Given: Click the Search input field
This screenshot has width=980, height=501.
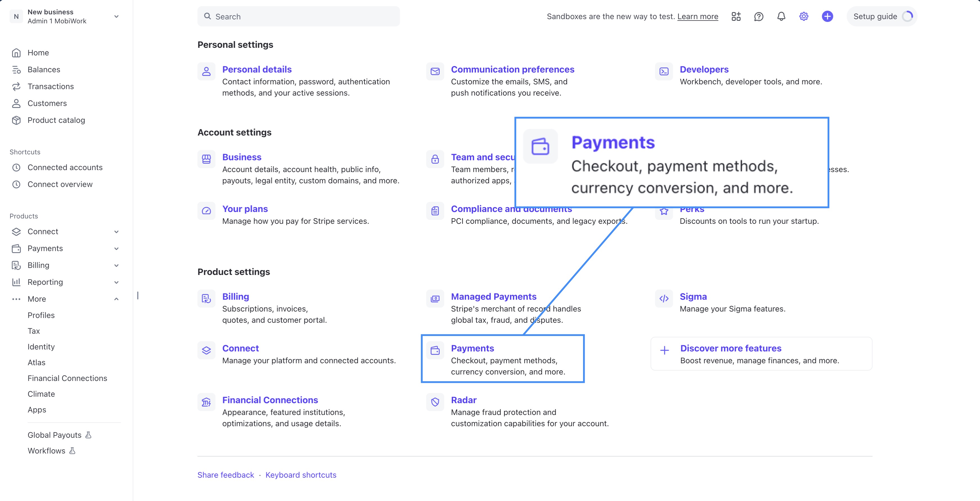Looking at the screenshot, I should coord(299,16).
